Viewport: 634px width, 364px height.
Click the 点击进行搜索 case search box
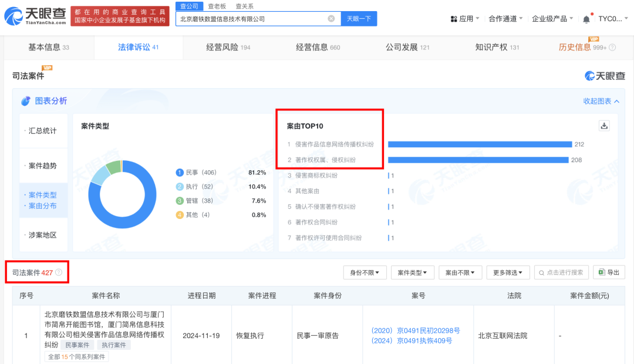click(562, 272)
